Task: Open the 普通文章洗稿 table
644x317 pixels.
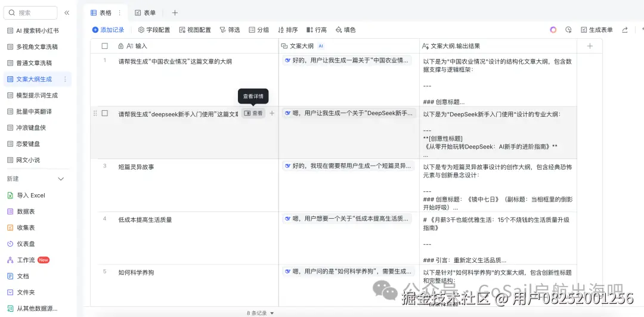Action: tap(38, 63)
